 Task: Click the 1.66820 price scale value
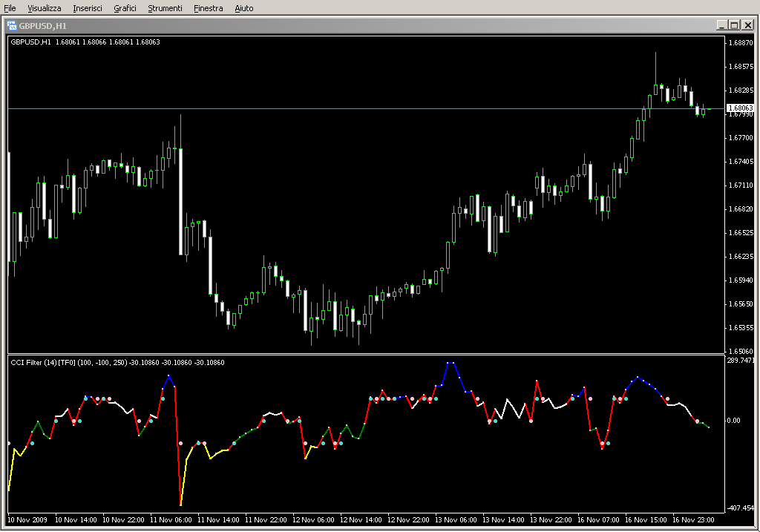[741, 208]
